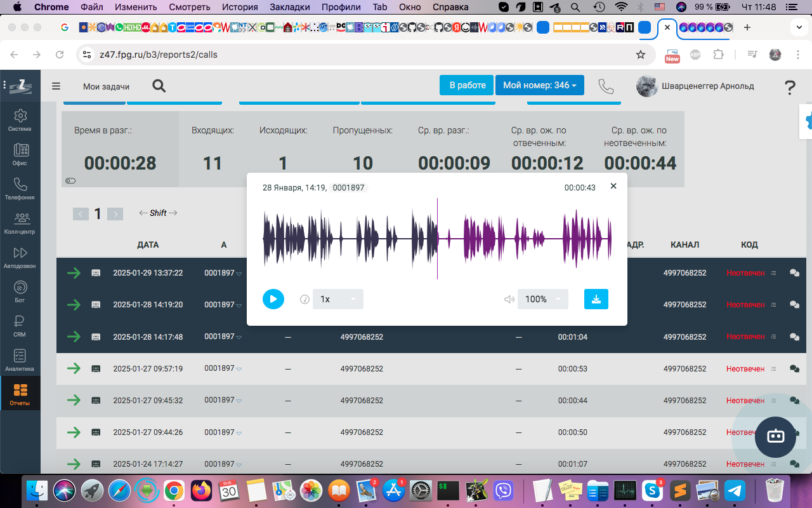
Task: Open the Аналитика sidebar section
Action: coord(20,360)
